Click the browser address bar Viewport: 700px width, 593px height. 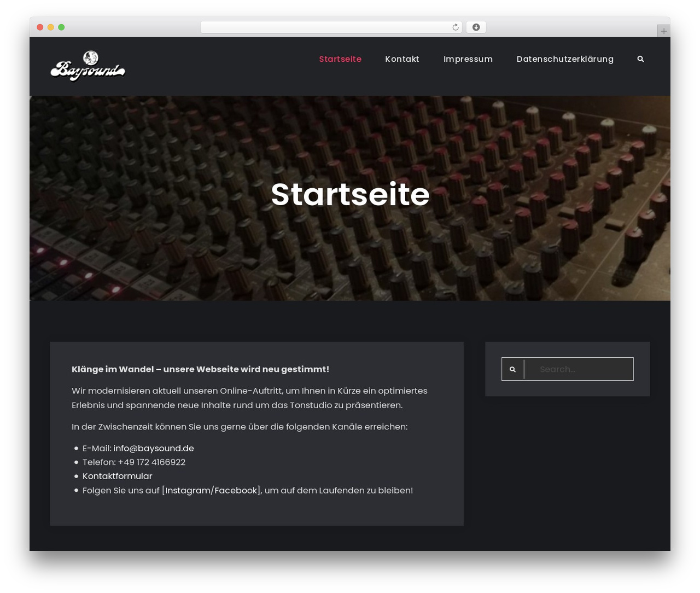[x=331, y=27]
